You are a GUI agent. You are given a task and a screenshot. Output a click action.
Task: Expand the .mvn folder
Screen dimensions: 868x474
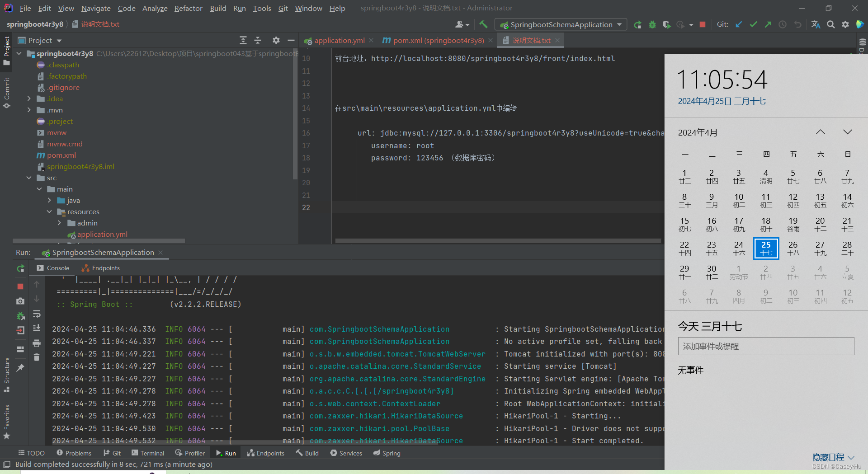pos(29,110)
